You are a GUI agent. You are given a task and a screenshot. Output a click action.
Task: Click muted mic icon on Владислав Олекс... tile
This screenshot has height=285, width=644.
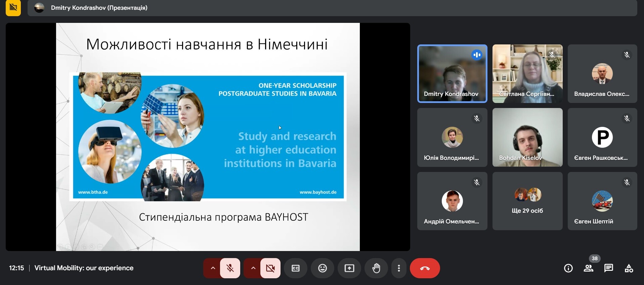pos(627,55)
